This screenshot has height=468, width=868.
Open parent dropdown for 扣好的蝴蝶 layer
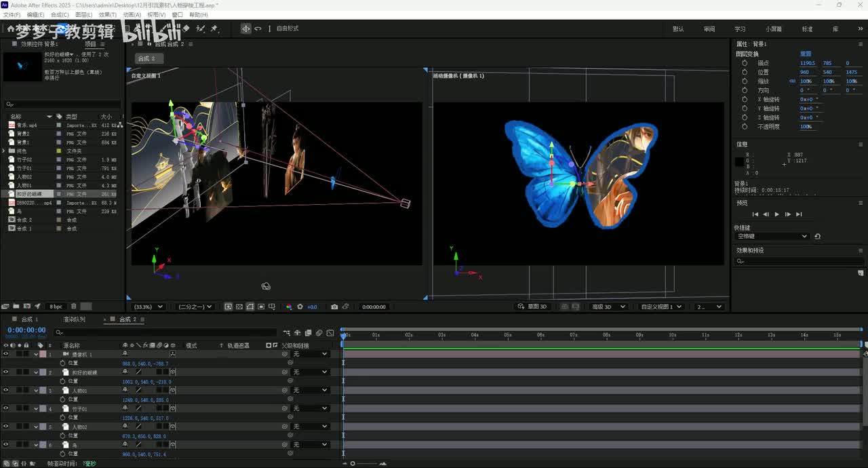(x=310, y=372)
